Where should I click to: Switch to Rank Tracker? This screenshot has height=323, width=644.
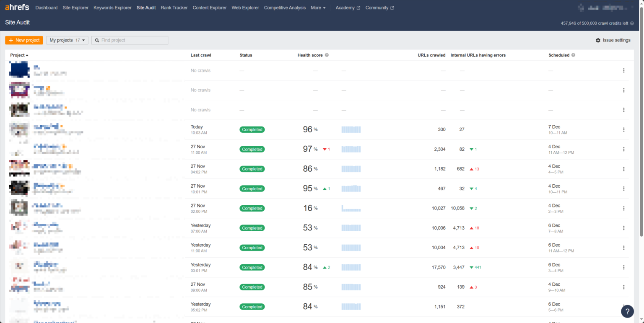tap(174, 8)
